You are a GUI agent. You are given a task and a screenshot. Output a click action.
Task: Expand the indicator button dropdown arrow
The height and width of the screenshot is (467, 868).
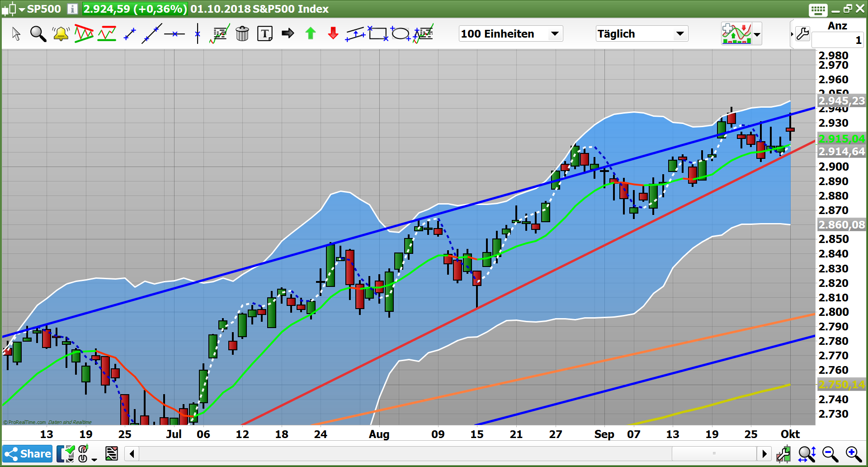click(x=757, y=34)
